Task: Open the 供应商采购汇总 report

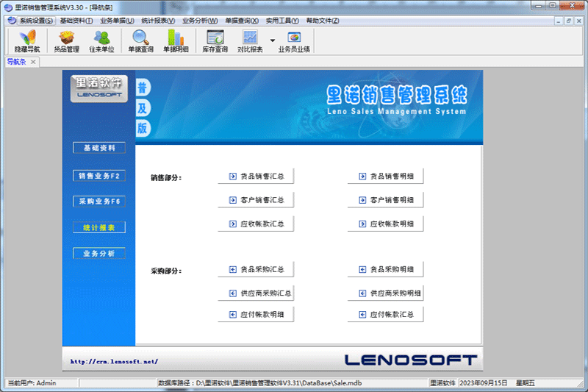Action: tap(256, 293)
